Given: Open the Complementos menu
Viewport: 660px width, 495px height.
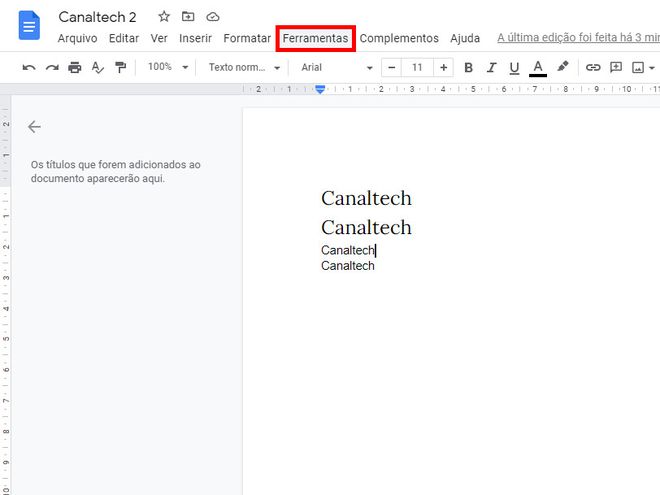Looking at the screenshot, I should pyautogui.click(x=399, y=38).
